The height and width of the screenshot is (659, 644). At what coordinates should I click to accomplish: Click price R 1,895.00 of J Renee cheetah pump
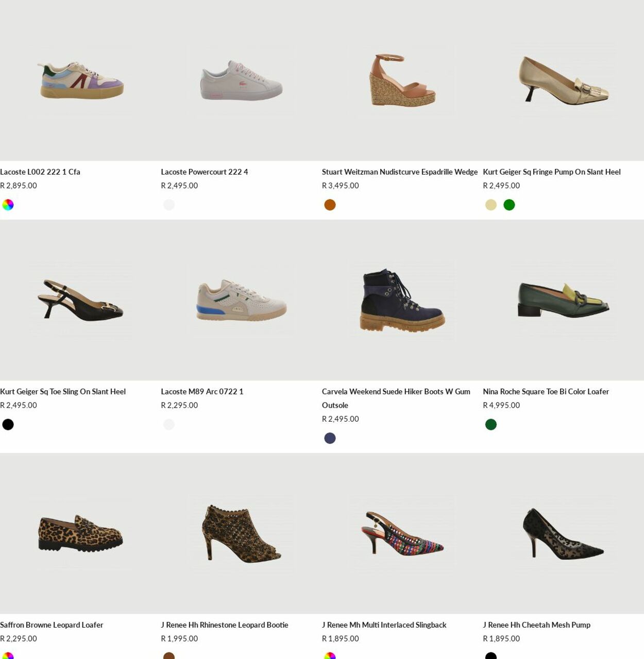coord(501,639)
